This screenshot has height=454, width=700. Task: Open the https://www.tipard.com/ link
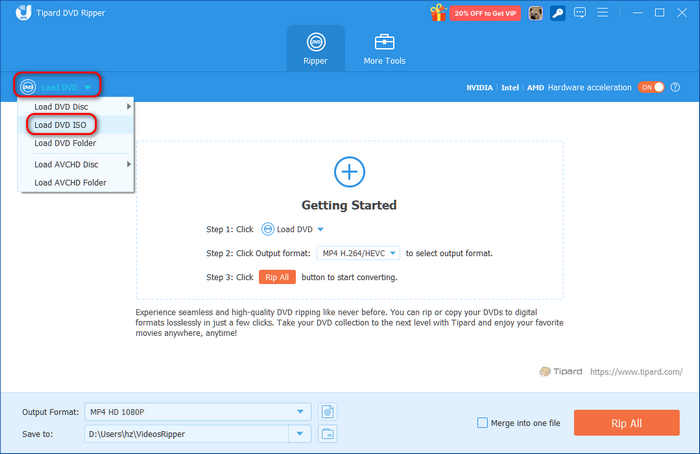pyautogui.click(x=636, y=371)
